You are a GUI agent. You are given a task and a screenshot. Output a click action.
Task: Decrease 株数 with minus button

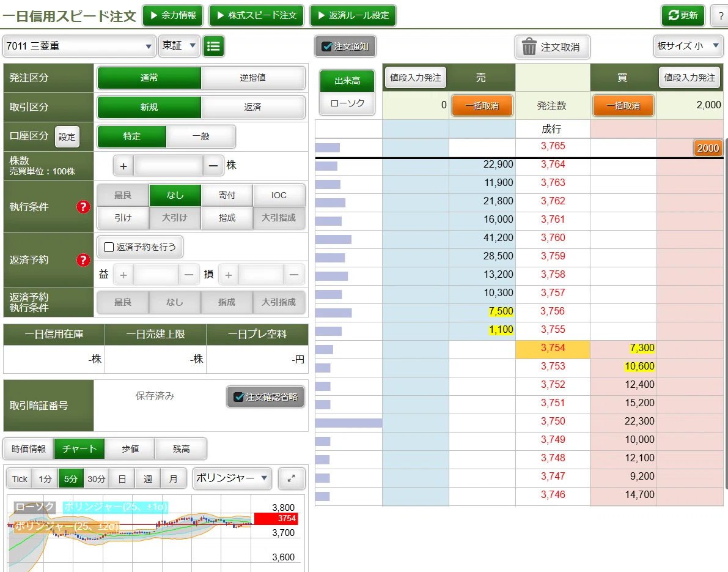click(x=213, y=166)
